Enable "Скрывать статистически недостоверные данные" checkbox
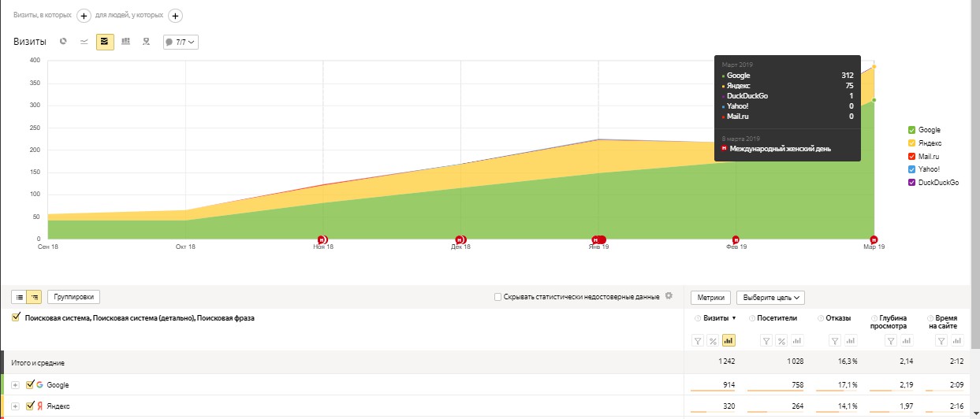Image resolution: width=980 pixels, height=419 pixels. pos(497,297)
